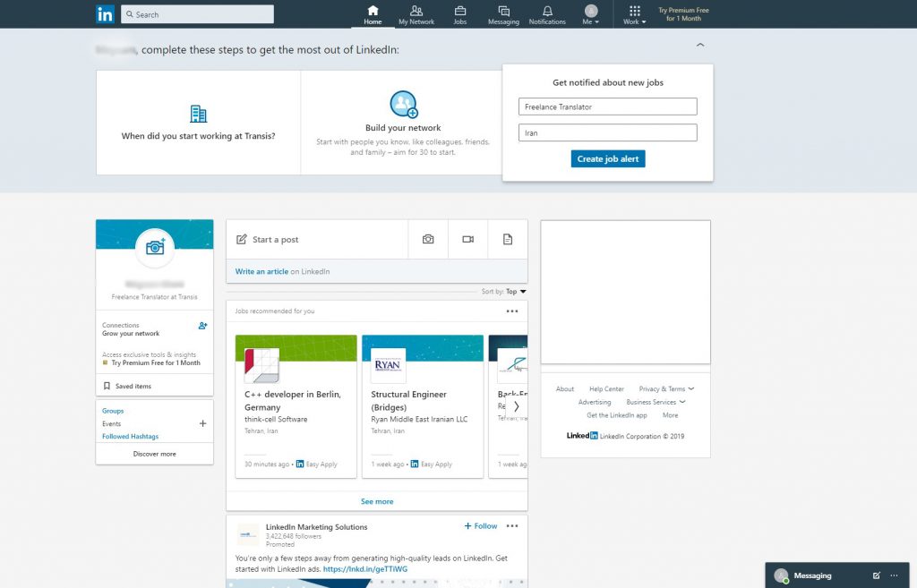Expand Business Services dropdown

click(656, 402)
